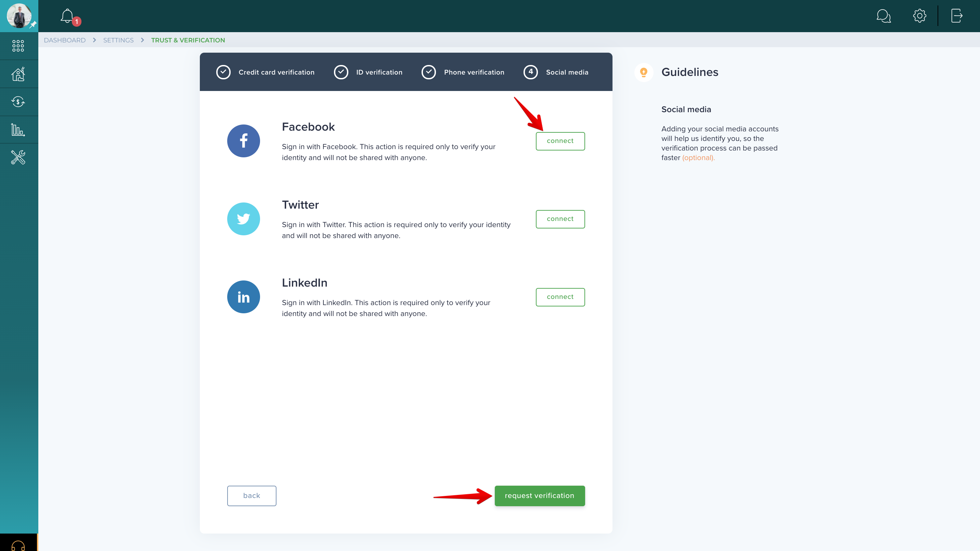Go to Credit card verification step
980x551 pixels.
(276, 72)
